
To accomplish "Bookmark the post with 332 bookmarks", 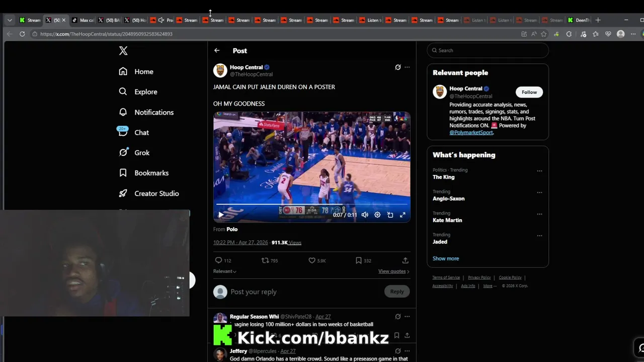I will (363, 260).
